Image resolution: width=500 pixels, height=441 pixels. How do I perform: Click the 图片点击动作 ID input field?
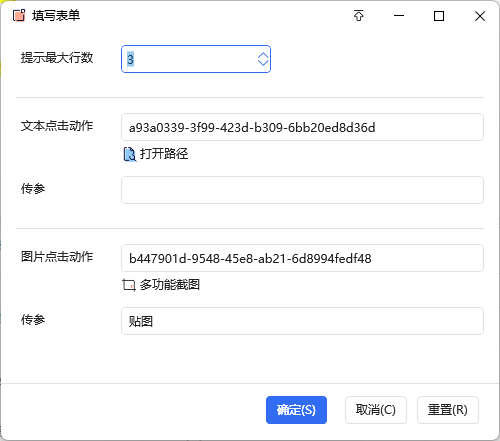coord(302,258)
